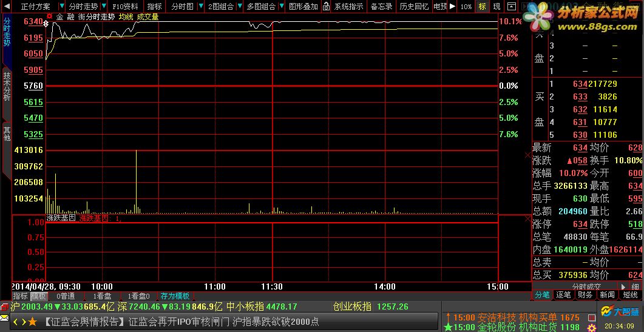Switch to 其他 side tab
This screenshot has width=644, height=332.
pyautogui.click(x=7, y=134)
